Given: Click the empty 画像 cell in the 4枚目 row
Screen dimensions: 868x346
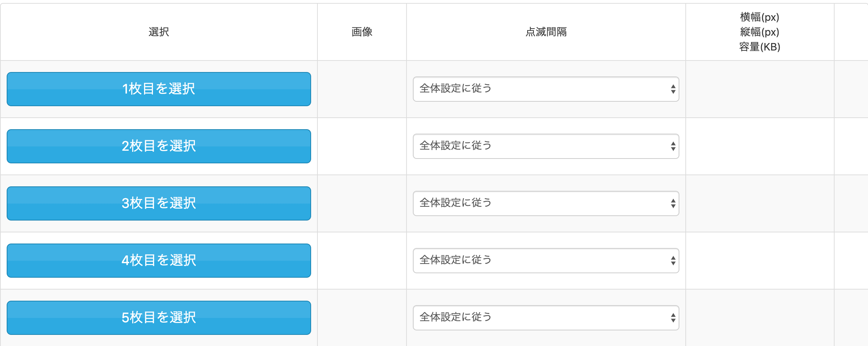Looking at the screenshot, I should click(362, 261).
